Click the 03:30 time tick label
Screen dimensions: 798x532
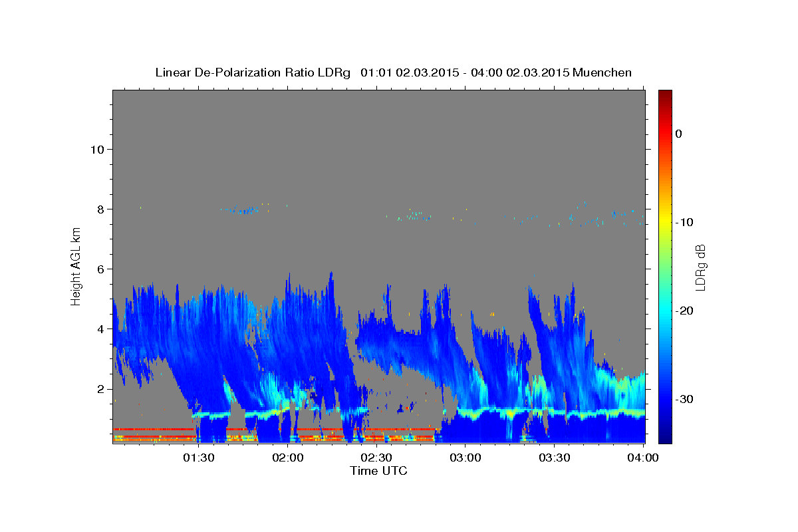555,459
